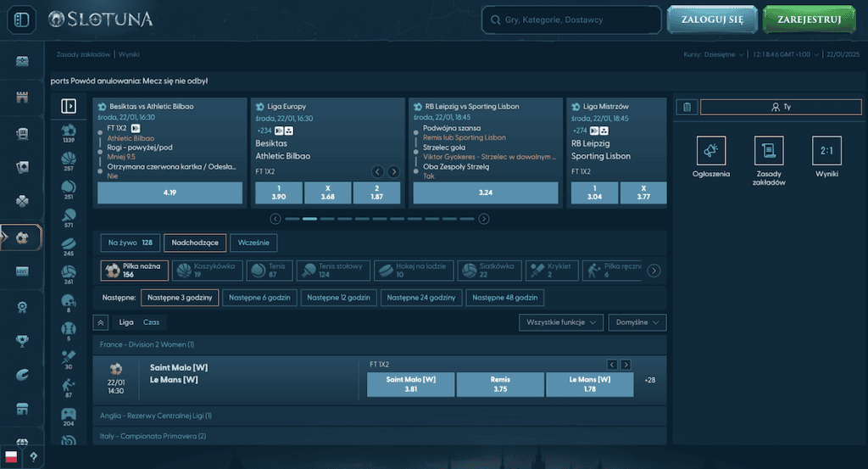Select Tenis 87 sport tab
The image size is (868, 469).
(270, 271)
